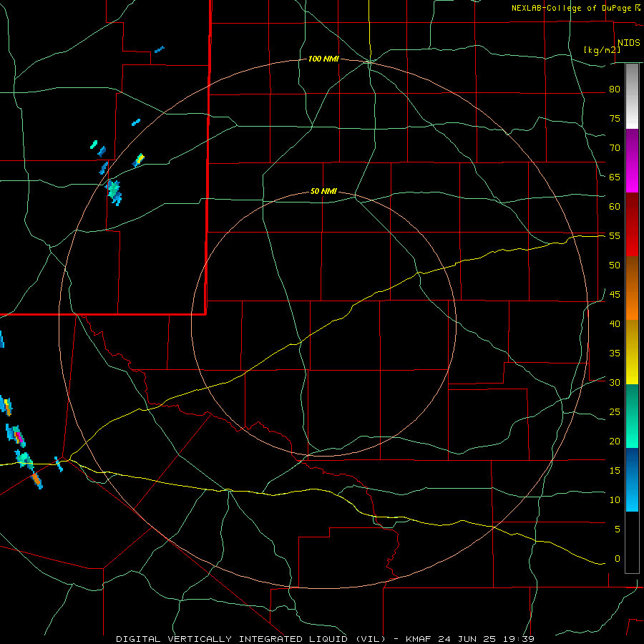This screenshot has width=644, height=644.
Task: Click the orange-brown segment of color bar
Action: click(x=632, y=288)
